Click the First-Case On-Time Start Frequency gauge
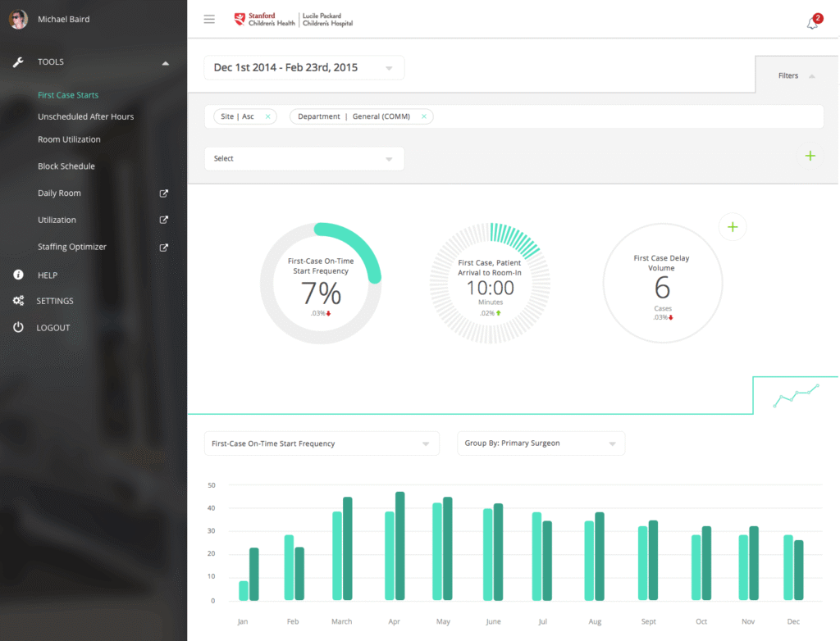The height and width of the screenshot is (641, 840). click(x=321, y=283)
